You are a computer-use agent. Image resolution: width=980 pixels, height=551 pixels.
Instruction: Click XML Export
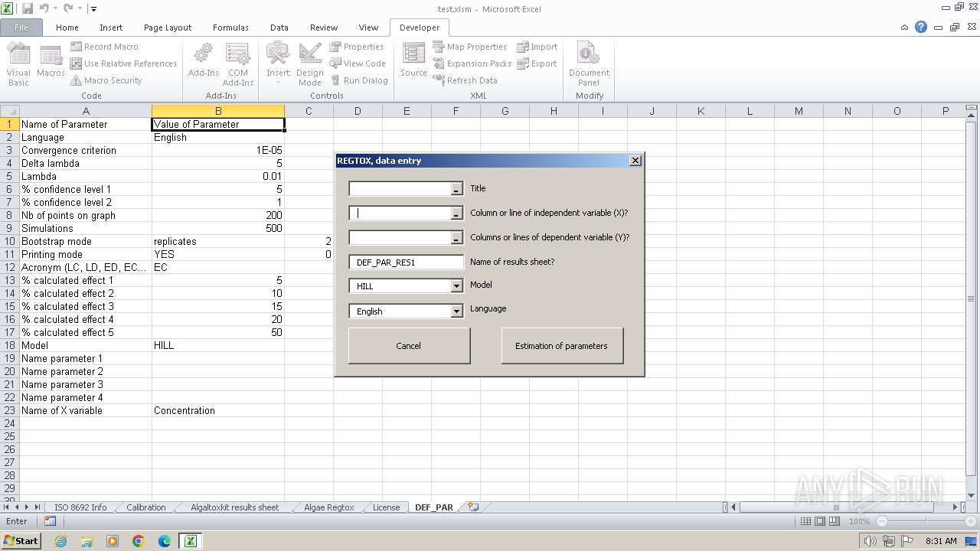click(537, 64)
